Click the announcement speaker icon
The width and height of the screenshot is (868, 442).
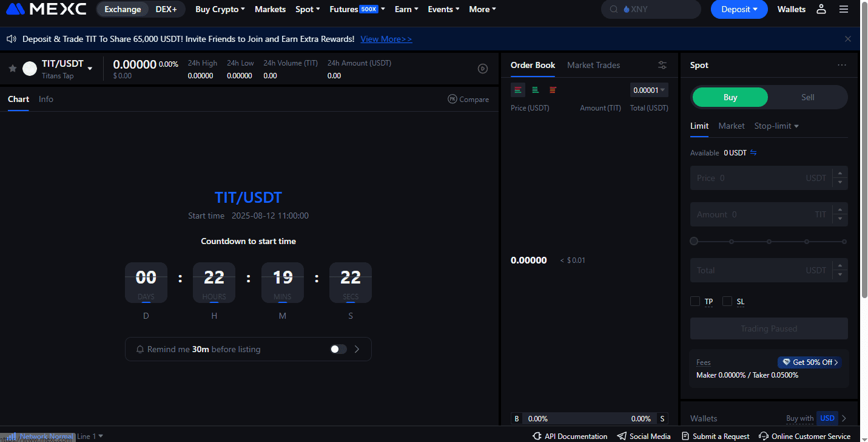(x=11, y=39)
